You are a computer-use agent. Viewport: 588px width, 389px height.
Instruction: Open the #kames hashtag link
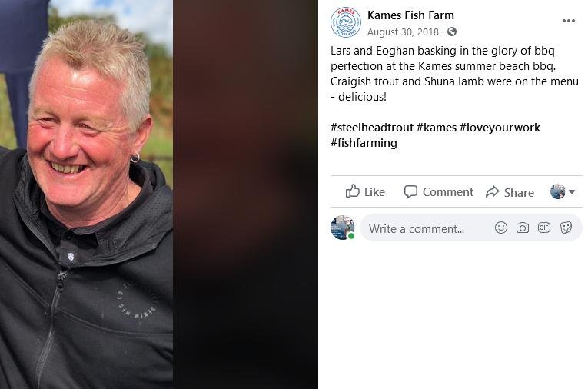pyautogui.click(x=437, y=128)
